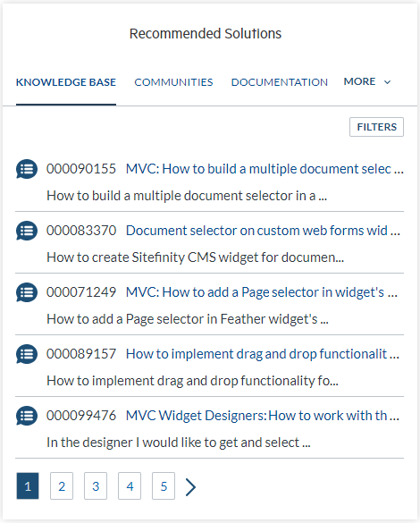Image resolution: width=420 pixels, height=523 pixels.
Task: Open MVC Widget Designers article link
Action: click(x=263, y=416)
